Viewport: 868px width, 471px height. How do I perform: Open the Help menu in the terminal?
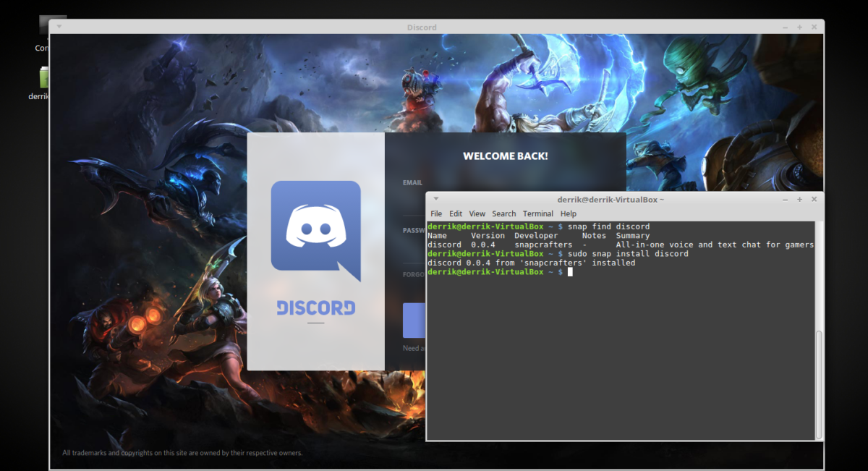coord(568,213)
